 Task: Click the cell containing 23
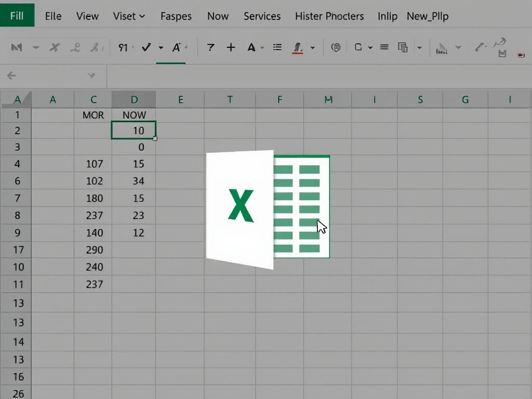[x=134, y=216]
